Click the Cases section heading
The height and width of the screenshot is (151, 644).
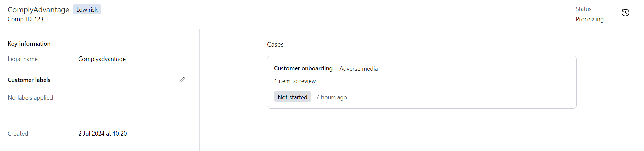(275, 44)
